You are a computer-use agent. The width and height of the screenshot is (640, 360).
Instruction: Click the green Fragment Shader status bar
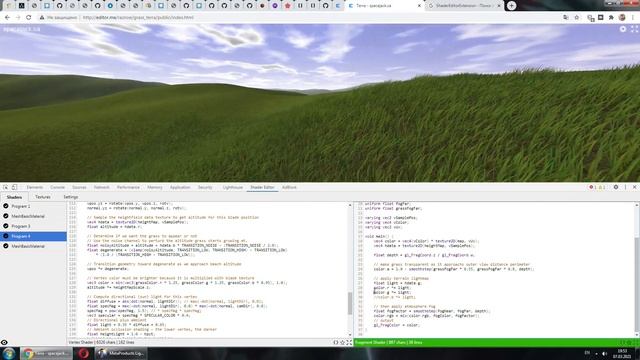(x=497, y=342)
